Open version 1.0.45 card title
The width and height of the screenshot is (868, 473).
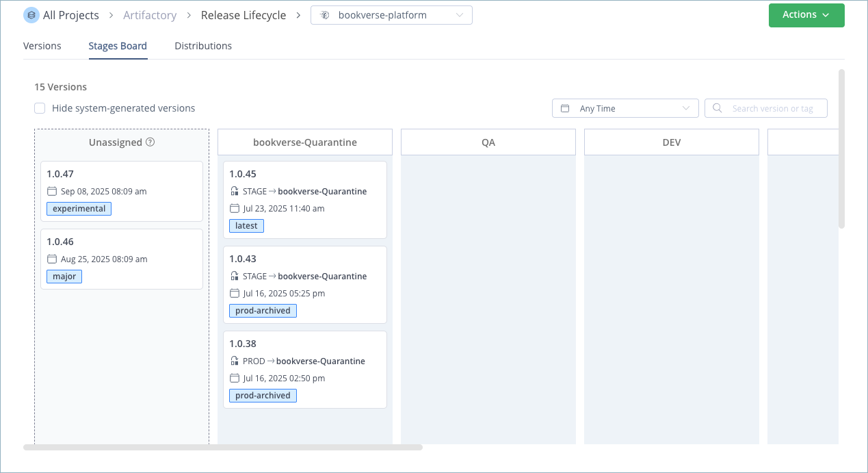[243, 174]
